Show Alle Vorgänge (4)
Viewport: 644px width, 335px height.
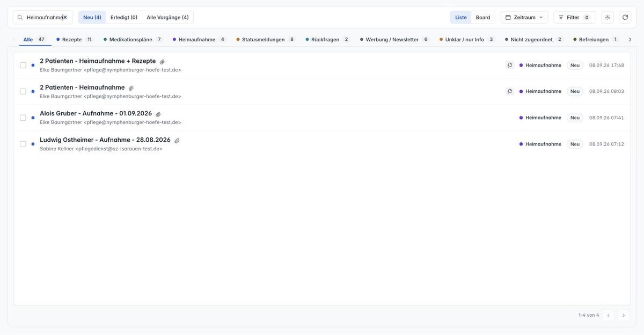pos(167,17)
